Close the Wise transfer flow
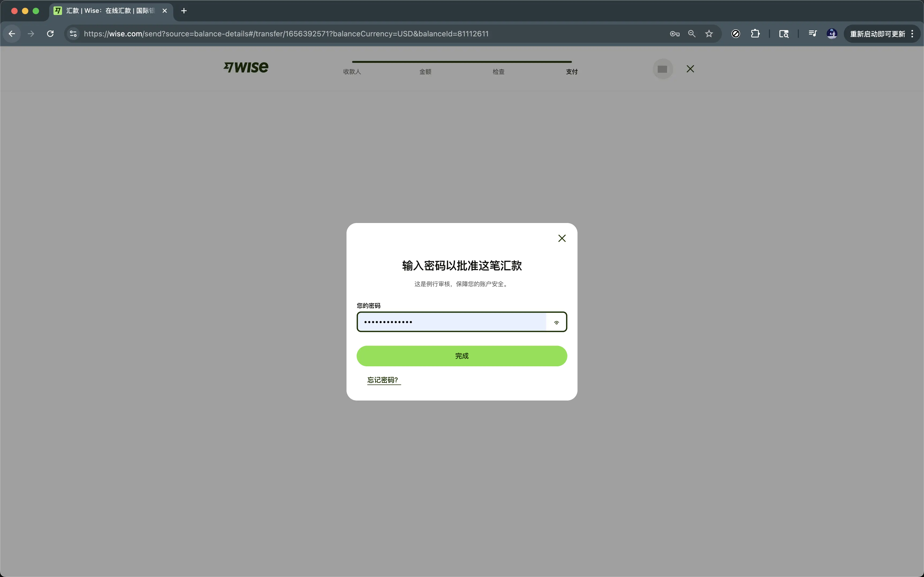 pos(690,69)
